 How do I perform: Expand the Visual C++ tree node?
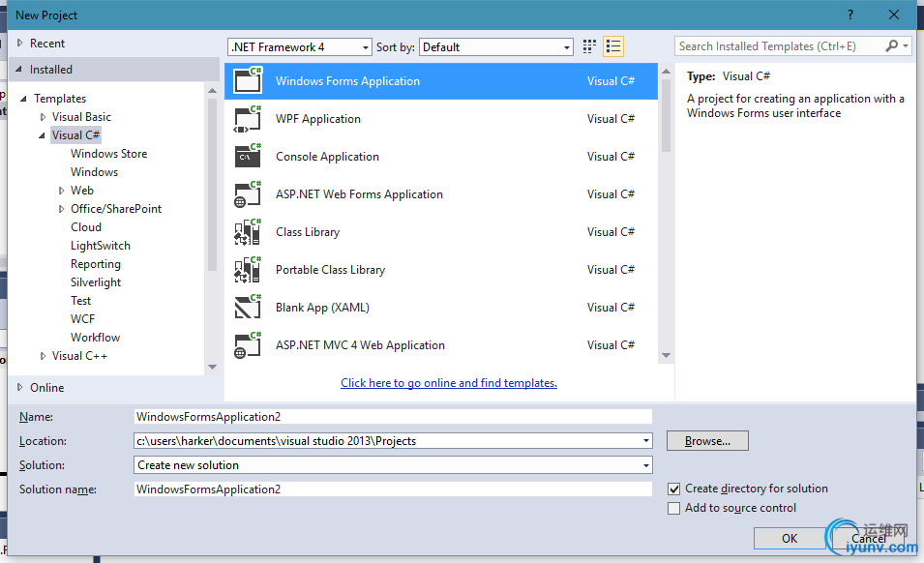[43, 356]
